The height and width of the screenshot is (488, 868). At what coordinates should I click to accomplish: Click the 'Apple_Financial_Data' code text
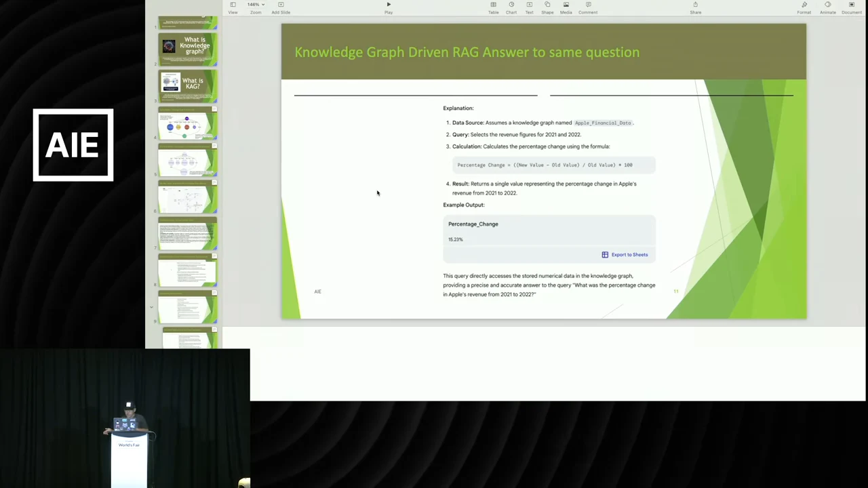coord(603,123)
